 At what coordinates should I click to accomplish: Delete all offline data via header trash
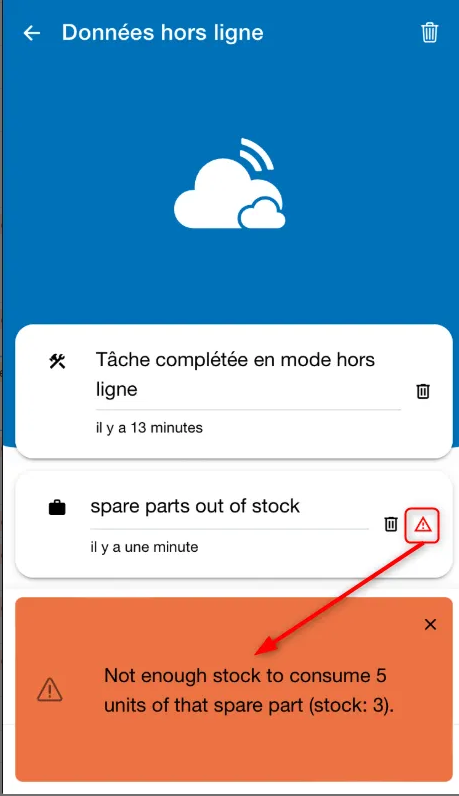click(429, 32)
